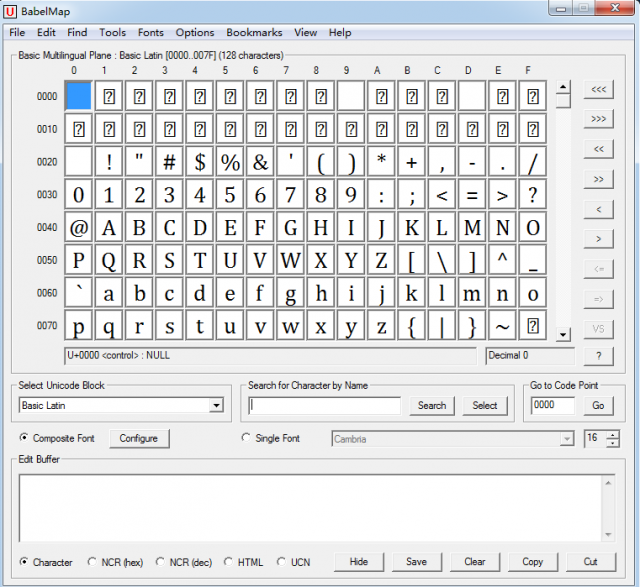The height and width of the screenshot is (587, 640).
Task: Select the percent % character cell
Action: tap(230, 162)
